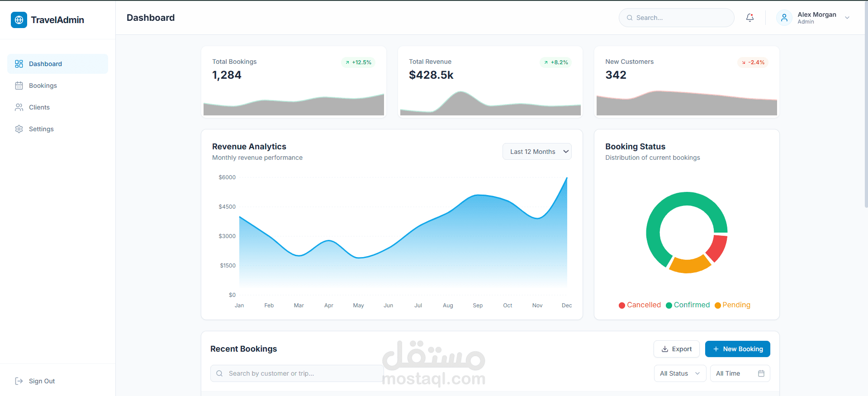Click the Bookings calendar icon in sidebar
Viewport: 868px width, 396px height.
point(19,86)
